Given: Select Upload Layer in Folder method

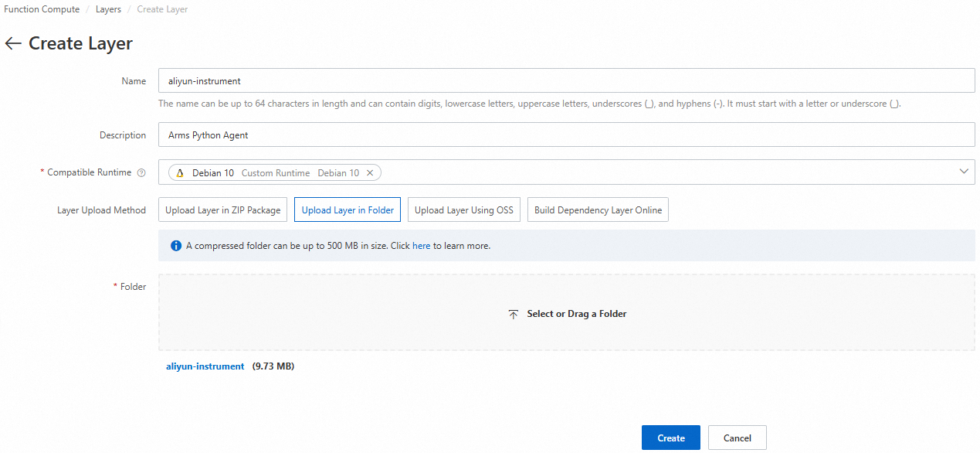Looking at the screenshot, I should click(348, 210).
